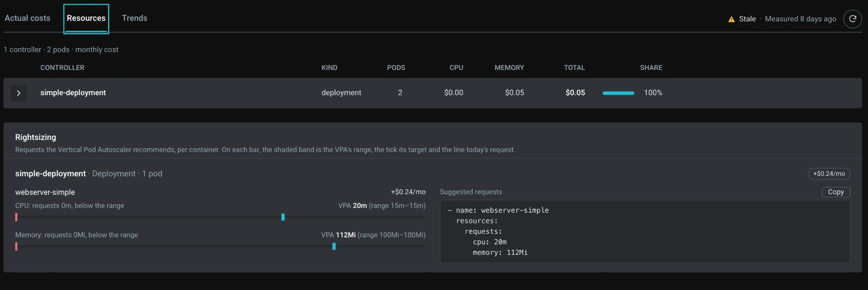Click the MEMORY column header

pos(510,68)
